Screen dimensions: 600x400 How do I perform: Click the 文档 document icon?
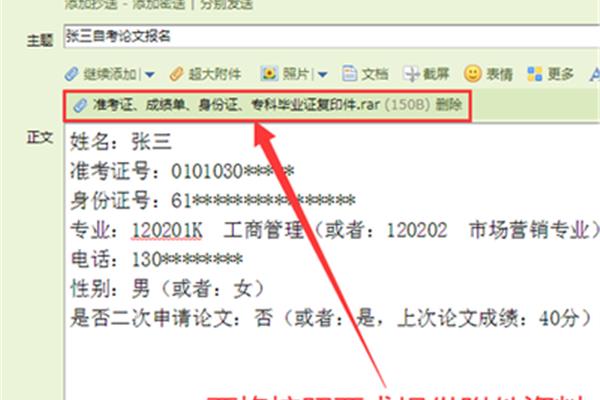click(x=349, y=73)
